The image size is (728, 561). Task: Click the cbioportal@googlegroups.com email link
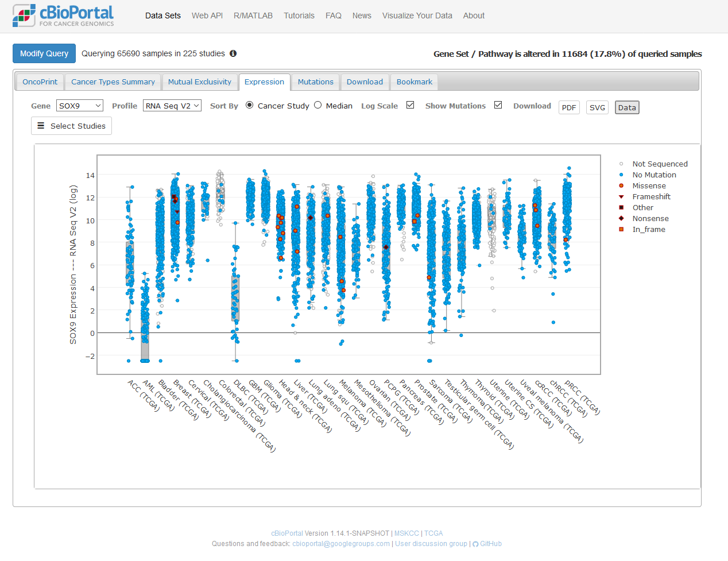point(341,544)
